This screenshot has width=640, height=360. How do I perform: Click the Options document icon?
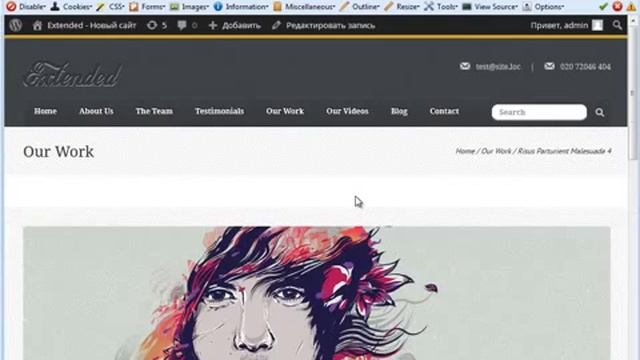(x=527, y=7)
